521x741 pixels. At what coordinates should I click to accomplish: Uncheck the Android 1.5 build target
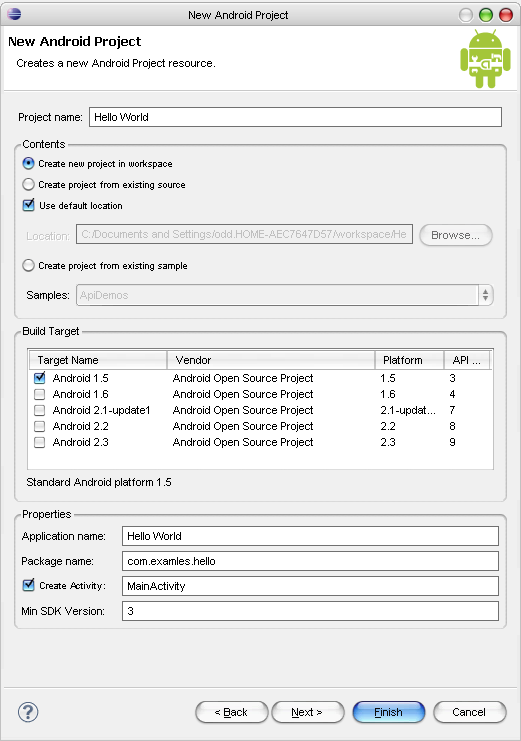tap(40, 378)
